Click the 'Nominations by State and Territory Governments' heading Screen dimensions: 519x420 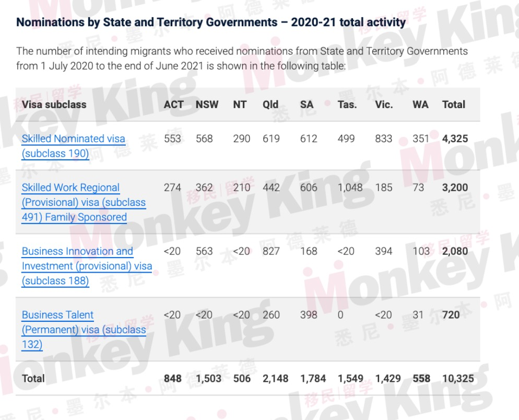point(211,22)
